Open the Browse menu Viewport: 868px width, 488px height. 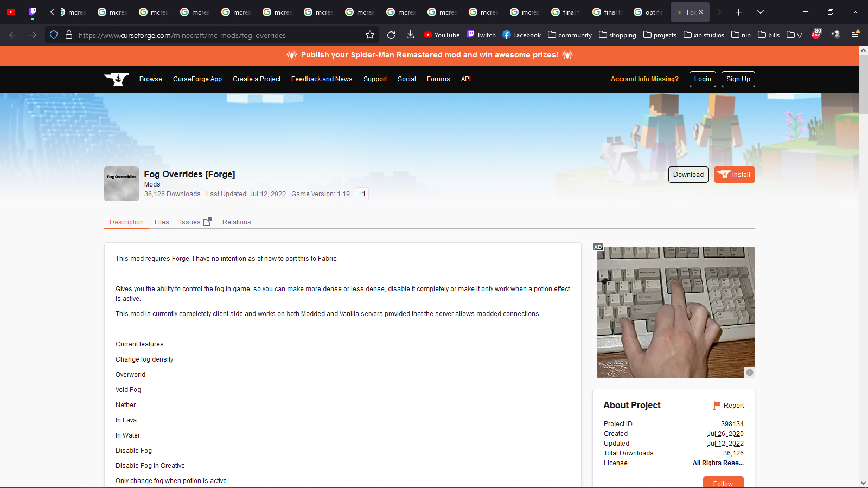click(x=151, y=79)
